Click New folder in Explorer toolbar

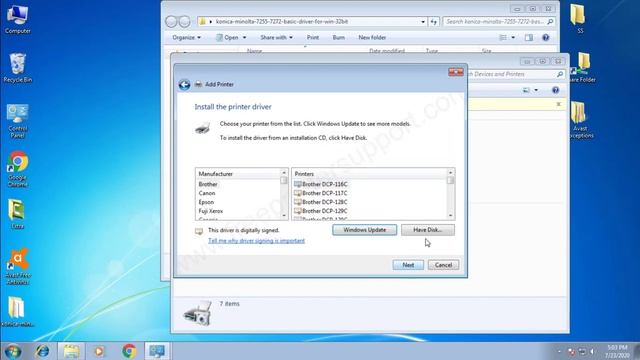tap(372, 38)
